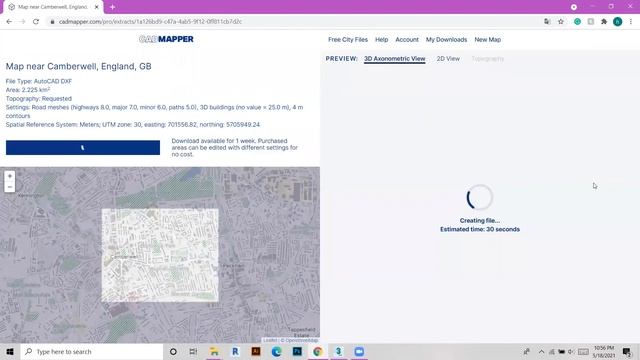Image resolution: width=640 pixels, height=360 pixels.
Task: Click the Settings: Road meshes line
Action: coord(154,111)
